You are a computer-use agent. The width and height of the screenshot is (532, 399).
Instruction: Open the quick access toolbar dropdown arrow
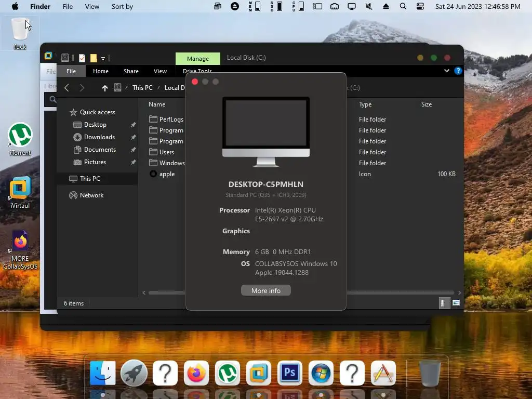[103, 58]
